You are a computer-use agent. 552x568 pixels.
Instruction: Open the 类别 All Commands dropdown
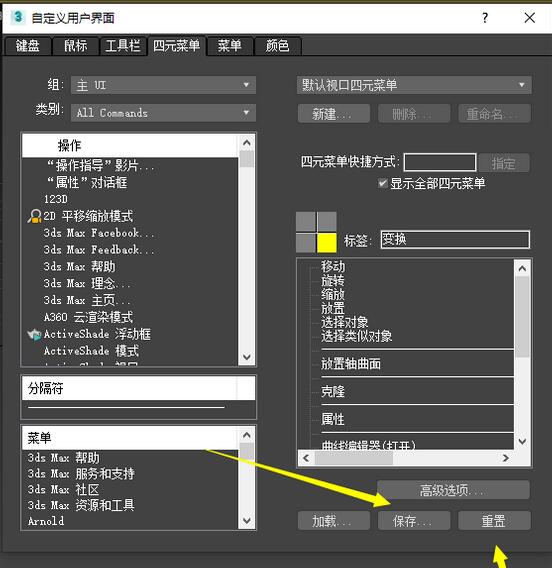[x=163, y=113]
